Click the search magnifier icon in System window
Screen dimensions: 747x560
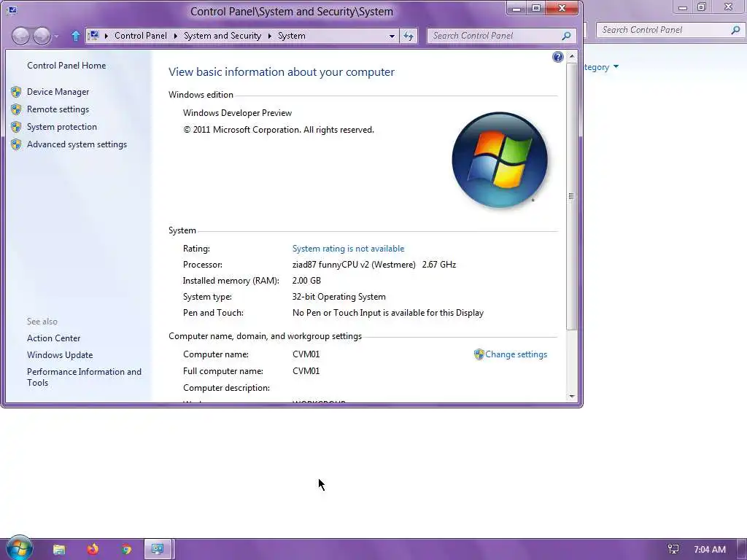(x=566, y=36)
